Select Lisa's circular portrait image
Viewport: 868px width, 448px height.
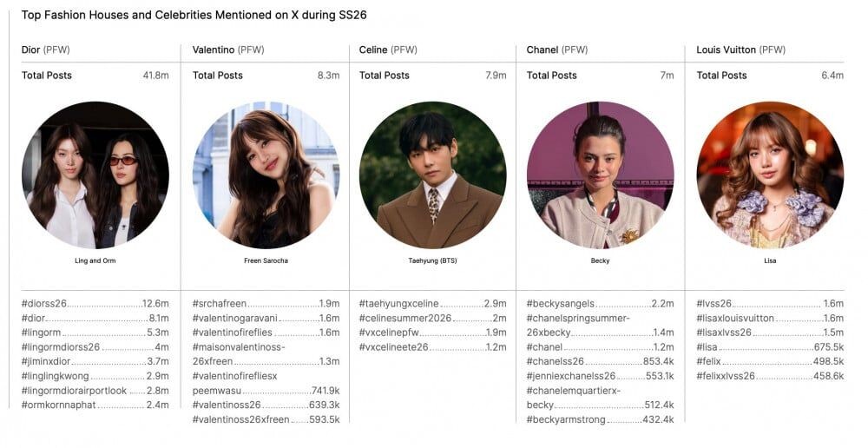[771, 175]
